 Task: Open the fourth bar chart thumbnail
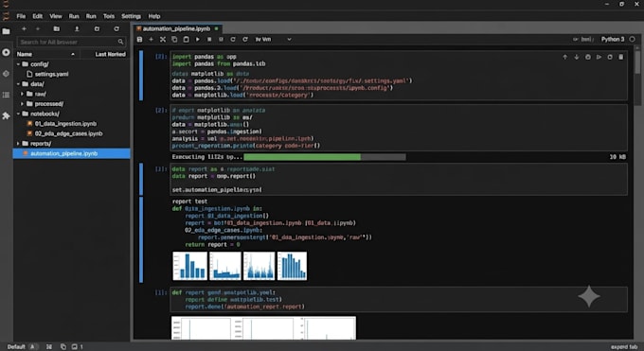[x=292, y=266]
